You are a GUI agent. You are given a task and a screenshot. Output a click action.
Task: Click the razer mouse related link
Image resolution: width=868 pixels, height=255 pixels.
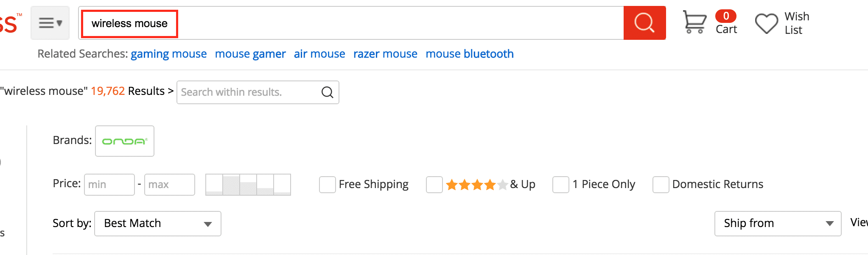pos(385,54)
